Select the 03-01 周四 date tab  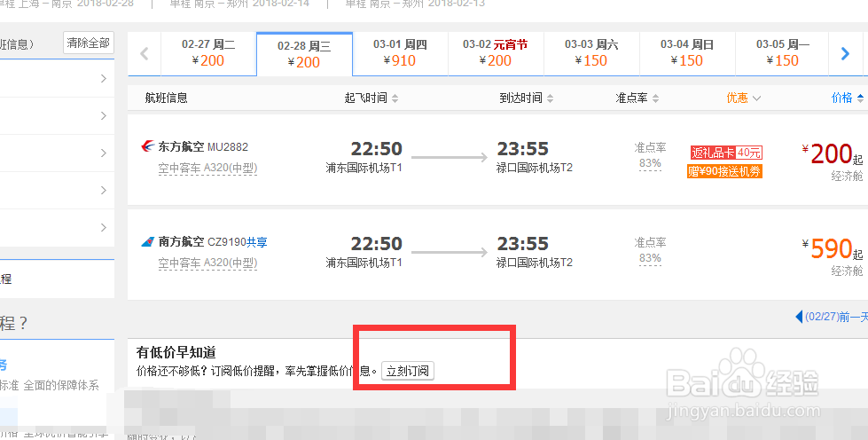[400, 53]
